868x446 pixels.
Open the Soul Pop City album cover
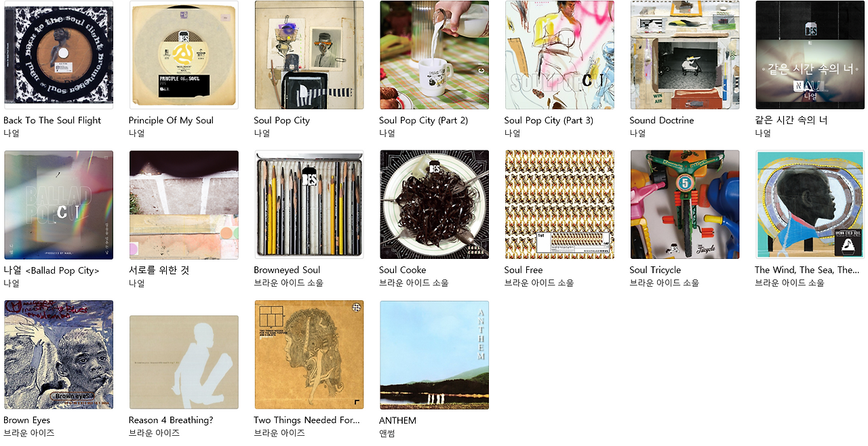coord(309,55)
